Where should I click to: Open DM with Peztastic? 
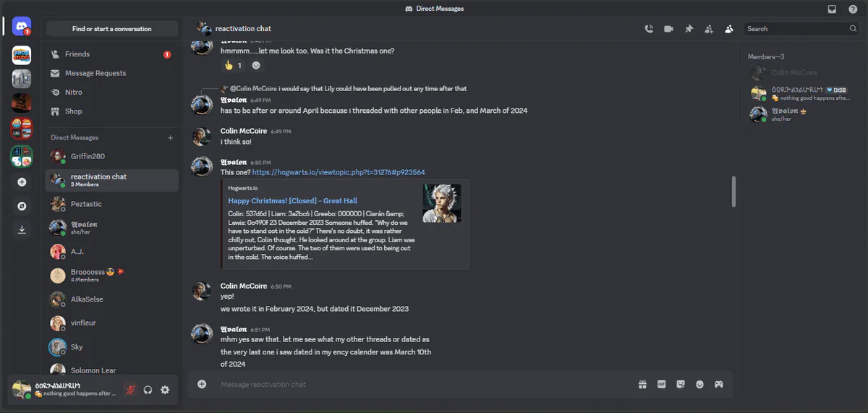(x=111, y=204)
